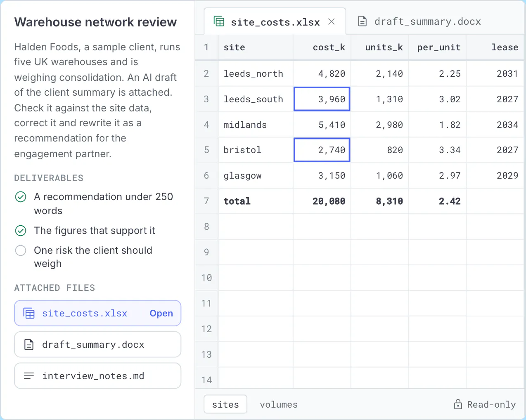Click the cost_k column header
526x420 pixels.
click(322, 47)
